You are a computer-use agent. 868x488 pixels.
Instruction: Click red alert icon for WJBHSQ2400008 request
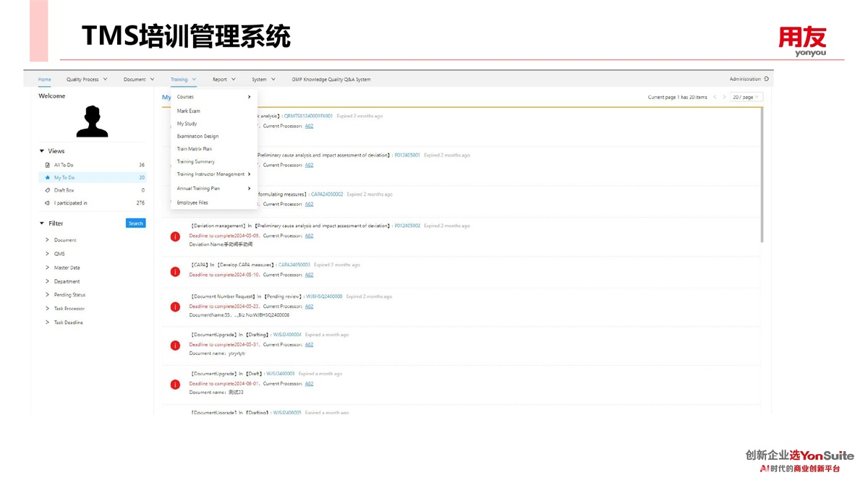tap(175, 307)
